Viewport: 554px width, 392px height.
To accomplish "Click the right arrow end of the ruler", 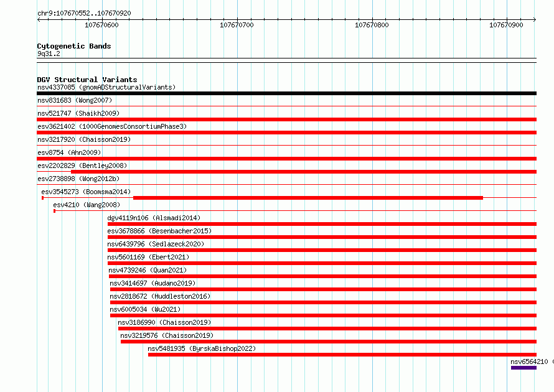I will (x=535, y=19).
